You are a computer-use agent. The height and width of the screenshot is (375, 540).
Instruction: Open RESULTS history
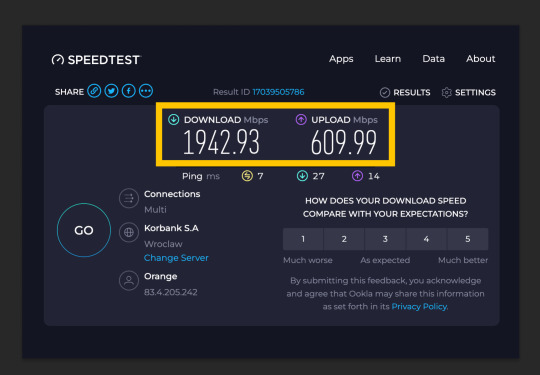[x=412, y=93]
